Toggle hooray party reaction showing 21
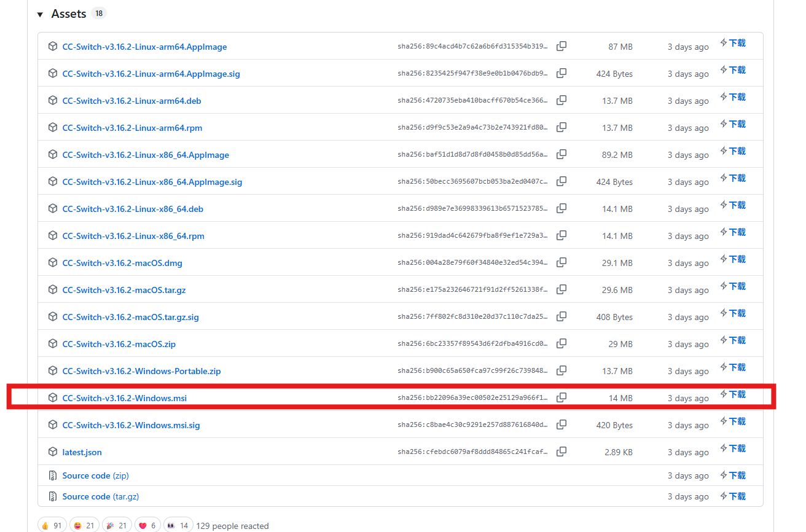This screenshot has height=532, width=806. click(x=117, y=525)
